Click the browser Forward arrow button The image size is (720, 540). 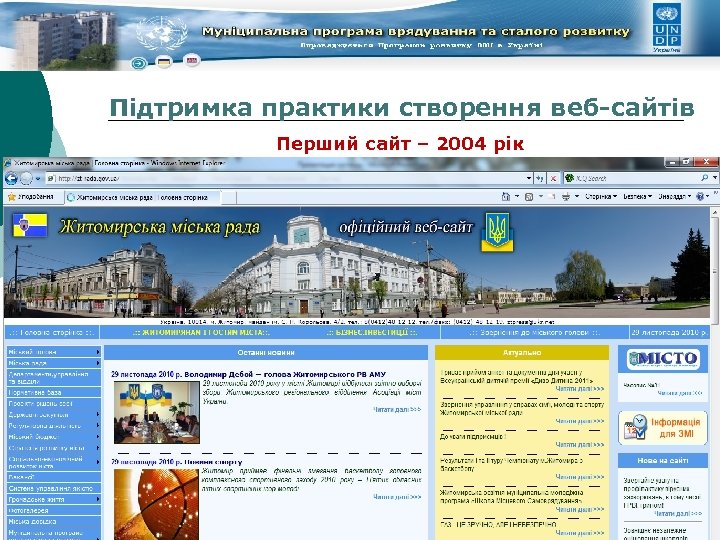pyautogui.click(x=27, y=178)
